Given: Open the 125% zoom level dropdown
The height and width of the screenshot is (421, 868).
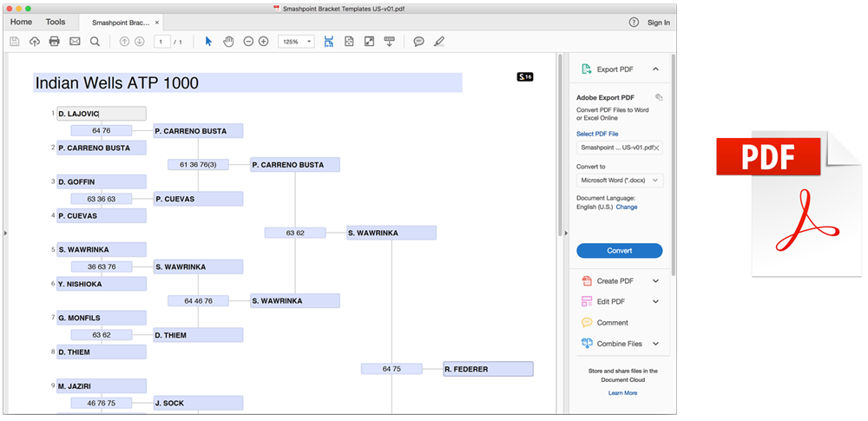Looking at the screenshot, I should coord(296,42).
